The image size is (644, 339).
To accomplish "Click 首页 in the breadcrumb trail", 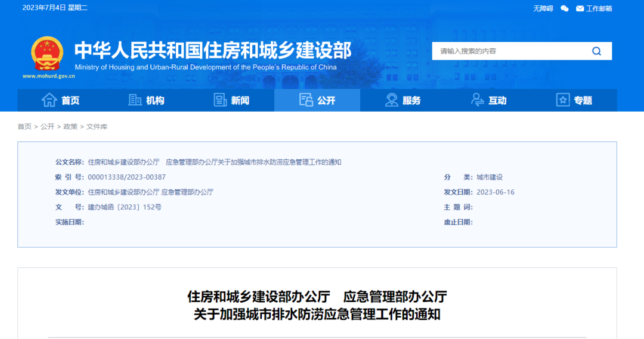I will (24, 127).
